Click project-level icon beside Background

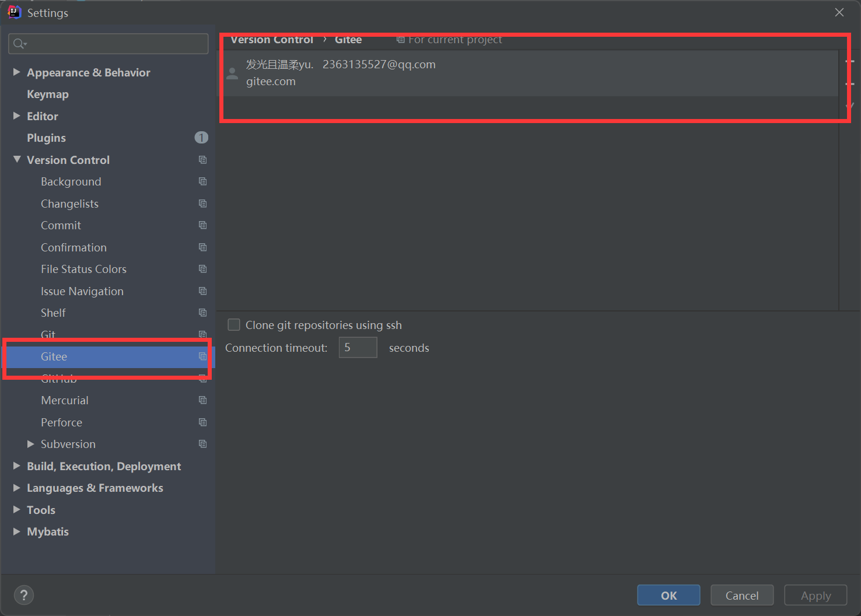pyautogui.click(x=202, y=181)
